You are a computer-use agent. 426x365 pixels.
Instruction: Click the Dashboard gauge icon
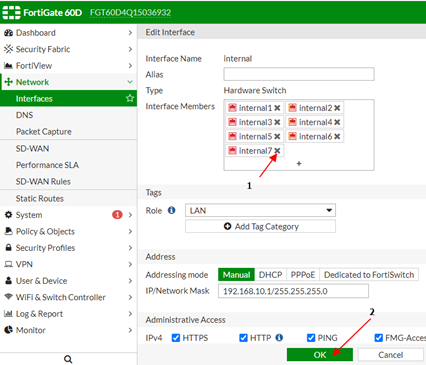(8, 33)
